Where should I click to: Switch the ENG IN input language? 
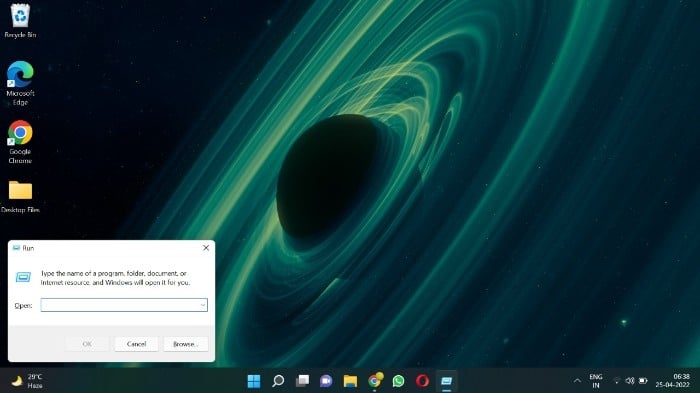[x=596, y=381]
